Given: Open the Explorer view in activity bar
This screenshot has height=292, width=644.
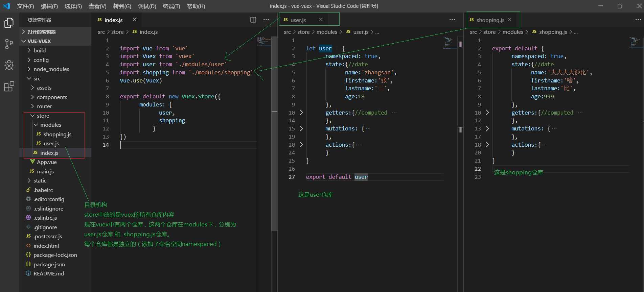Looking at the screenshot, I should tap(9, 23).
